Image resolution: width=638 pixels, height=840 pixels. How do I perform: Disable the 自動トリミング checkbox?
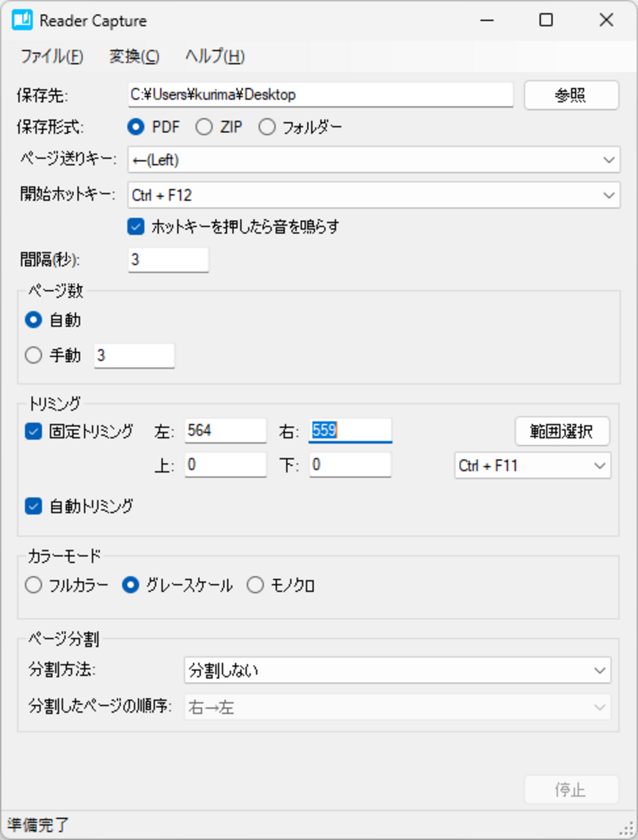[x=33, y=506]
